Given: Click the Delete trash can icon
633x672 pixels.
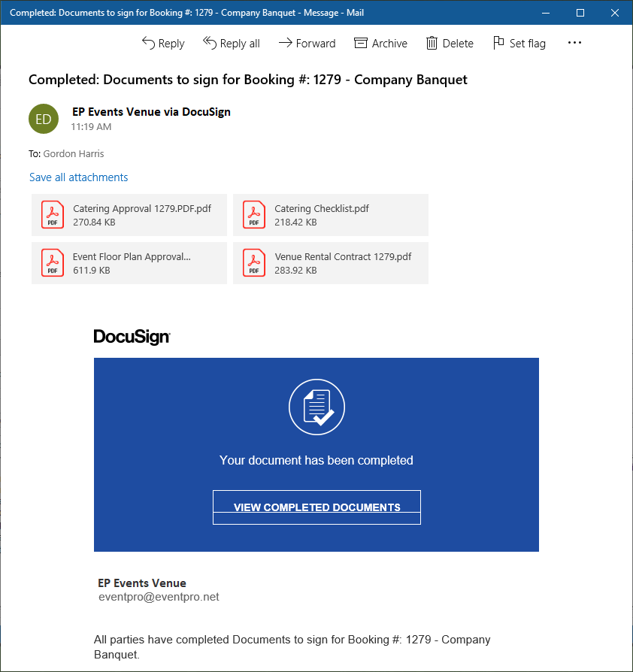Looking at the screenshot, I should pyautogui.click(x=432, y=43).
